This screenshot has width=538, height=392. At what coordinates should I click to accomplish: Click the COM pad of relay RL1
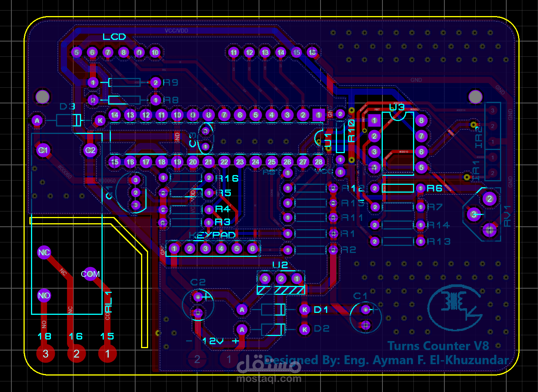91,274
